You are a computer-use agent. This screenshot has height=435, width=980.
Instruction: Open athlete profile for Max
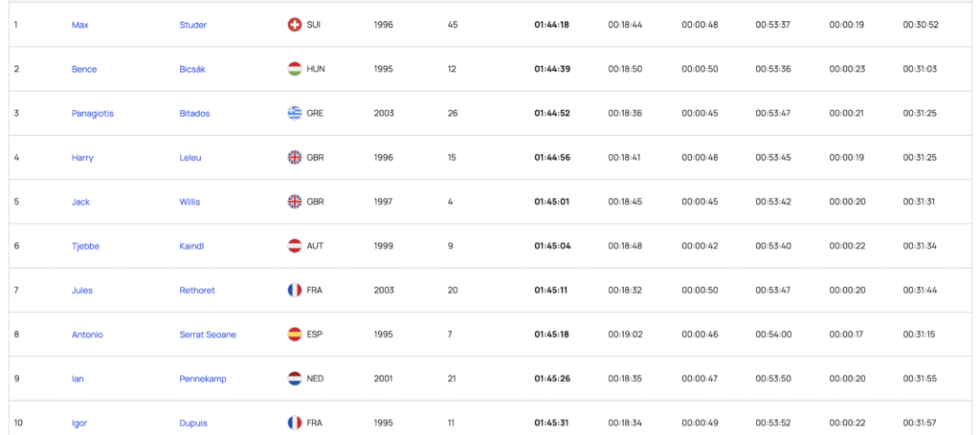coord(80,25)
